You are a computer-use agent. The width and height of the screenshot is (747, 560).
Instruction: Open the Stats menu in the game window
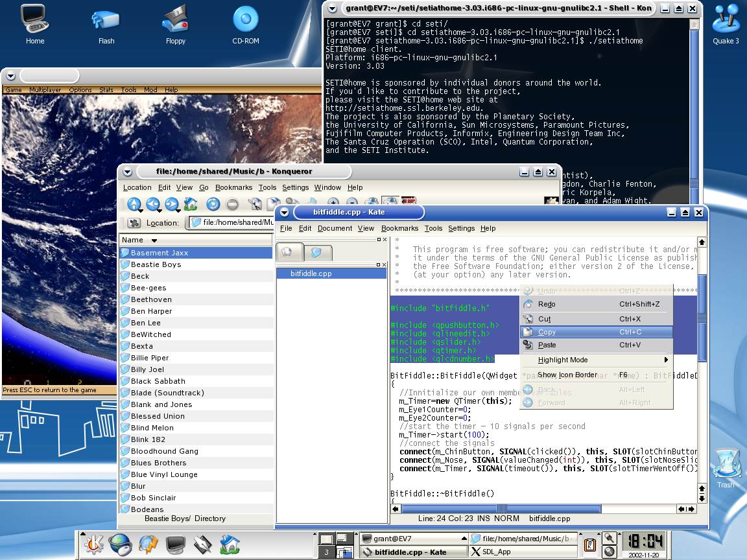(x=106, y=89)
